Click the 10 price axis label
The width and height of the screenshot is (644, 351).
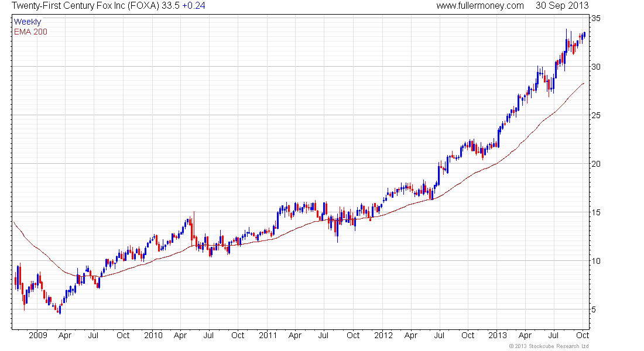point(595,261)
